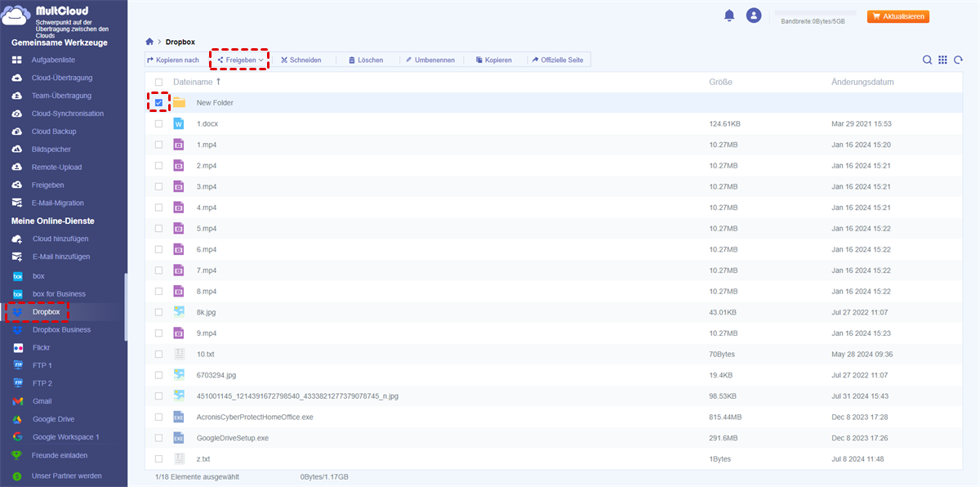Click the Dropbox breadcrumb
Viewport: 980px width, 487px height.
tap(180, 41)
